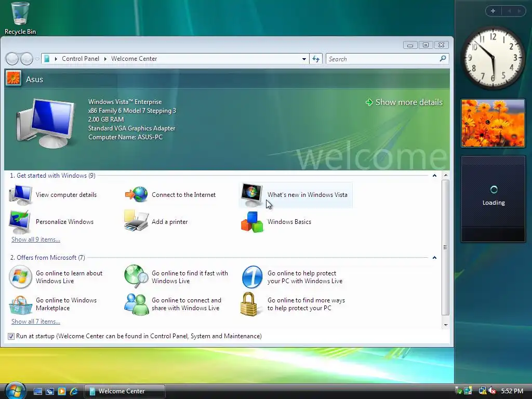Click the What's new in Windows Vista icon

(252, 195)
